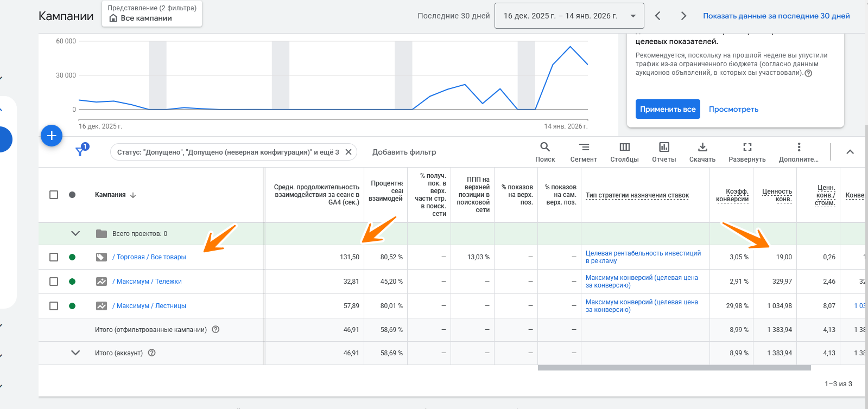This screenshot has height=409, width=868.
Task: Remove the Status filter chip
Action: pyautogui.click(x=349, y=152)
